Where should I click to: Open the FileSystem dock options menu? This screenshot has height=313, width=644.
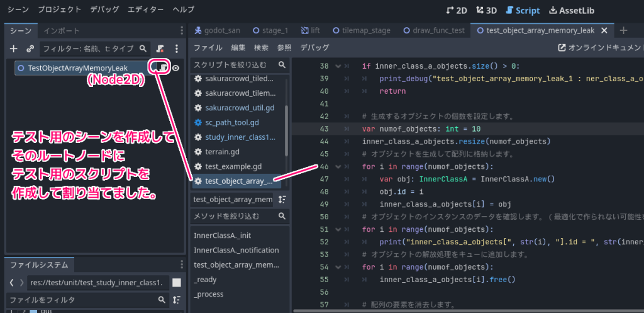pos(182,265)
